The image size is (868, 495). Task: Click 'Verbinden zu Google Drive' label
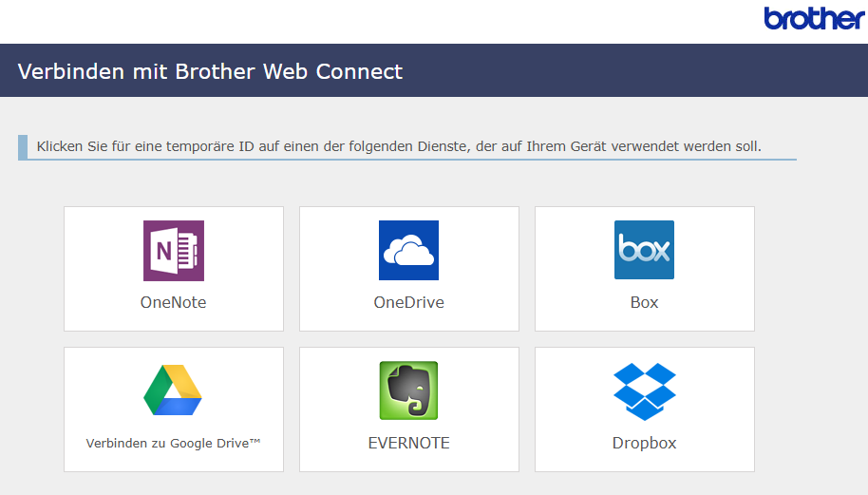pos(173,443)
